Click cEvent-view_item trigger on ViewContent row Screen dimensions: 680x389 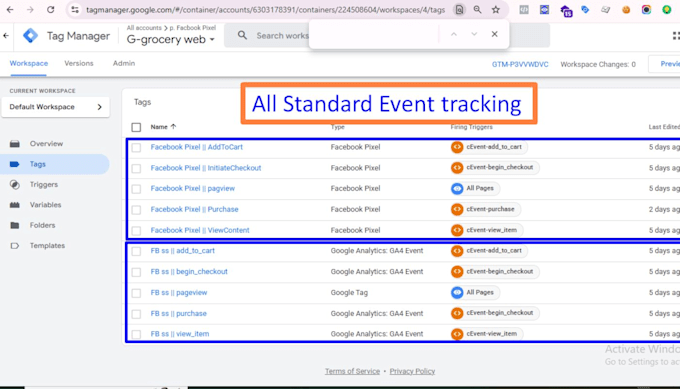pos(486,230)
